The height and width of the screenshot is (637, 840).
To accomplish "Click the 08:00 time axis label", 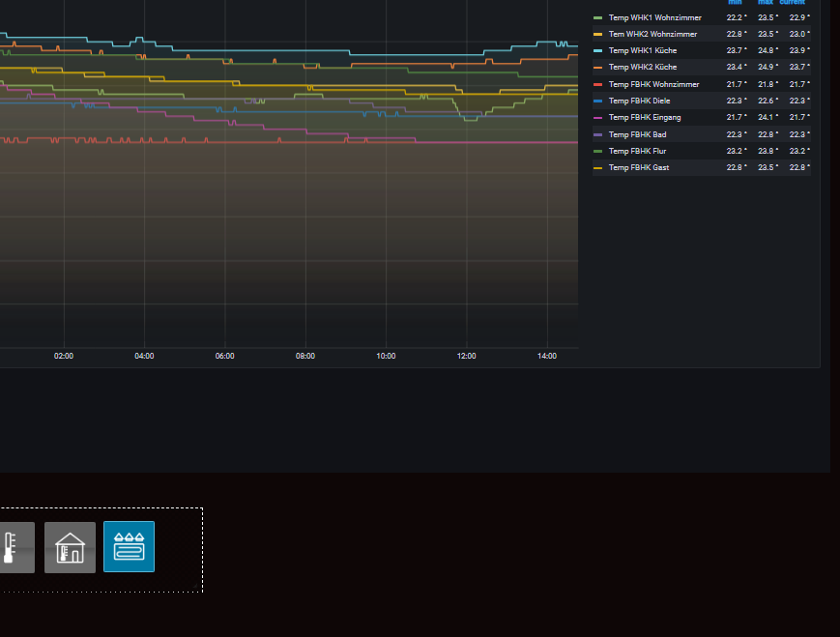I will [305, 357].
